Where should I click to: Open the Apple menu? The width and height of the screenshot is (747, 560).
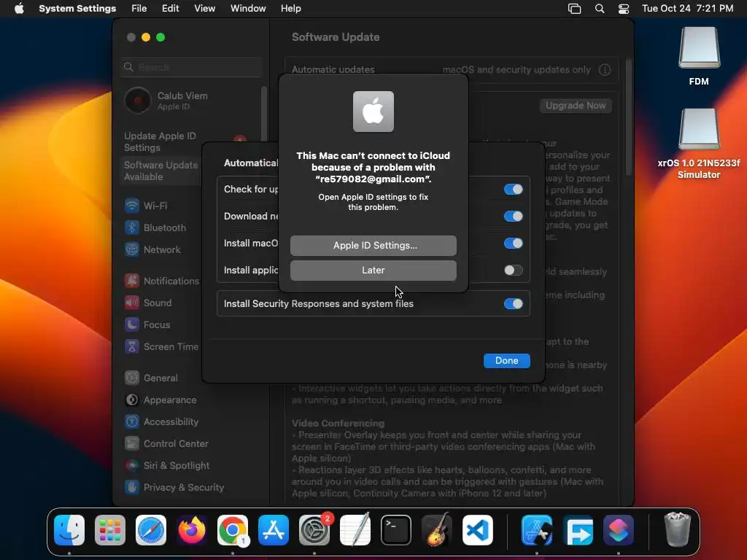[x=19, y=9]
